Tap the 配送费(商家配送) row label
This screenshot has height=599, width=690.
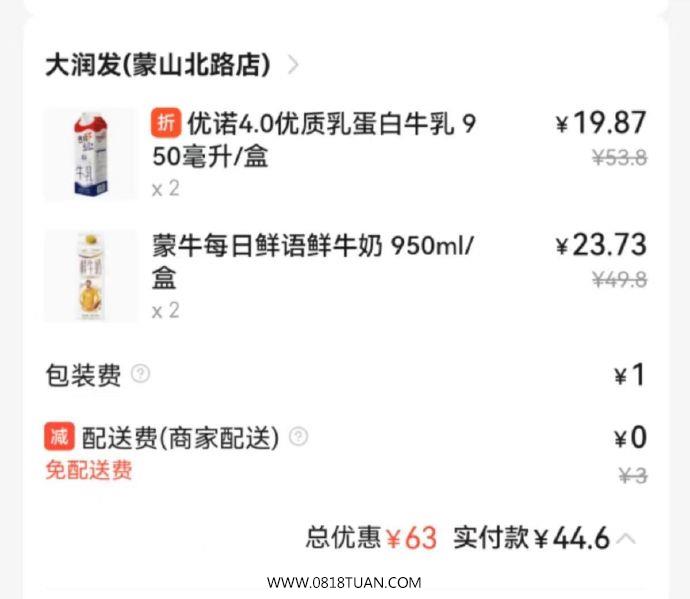(x=180, y=437)
